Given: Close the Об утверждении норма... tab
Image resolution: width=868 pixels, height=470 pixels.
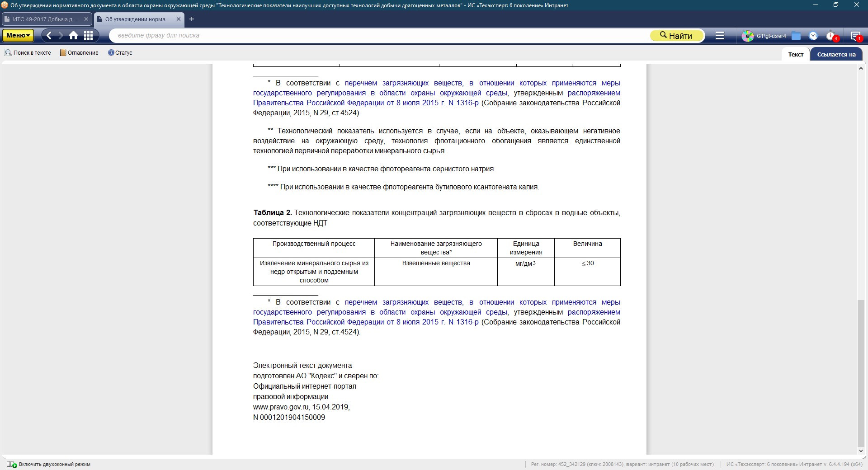Looking at the screenshot, I should (x=179, y=19).
